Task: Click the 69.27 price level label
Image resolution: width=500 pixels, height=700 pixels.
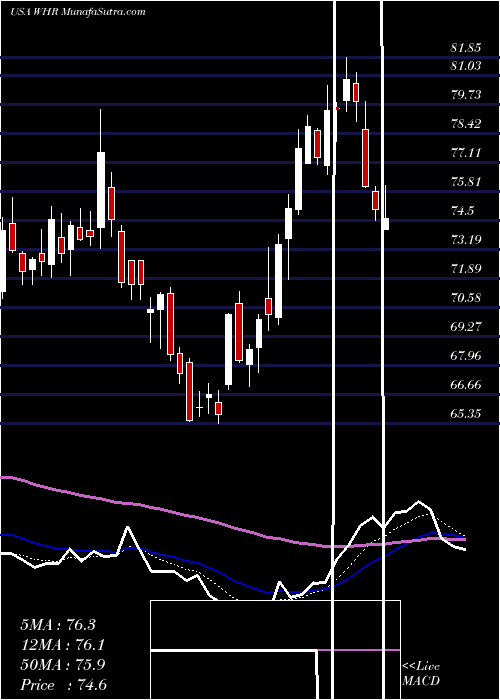Action: 466,327
